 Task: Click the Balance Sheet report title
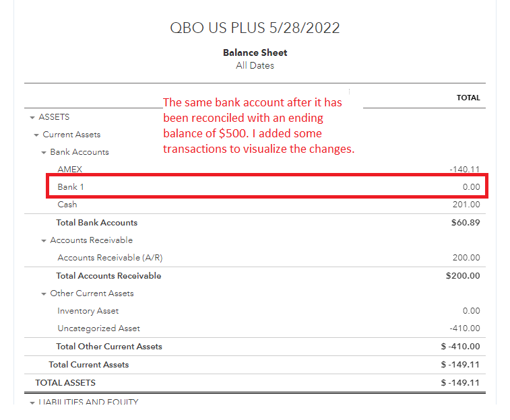pyautogui.click(x=255, y=53)
